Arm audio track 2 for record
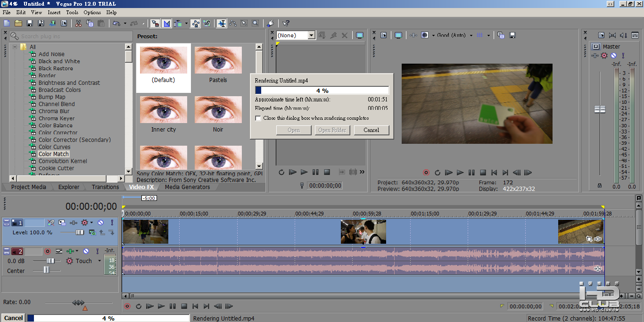644x322 pixels. pyautogui.click(x=48, y=251)
